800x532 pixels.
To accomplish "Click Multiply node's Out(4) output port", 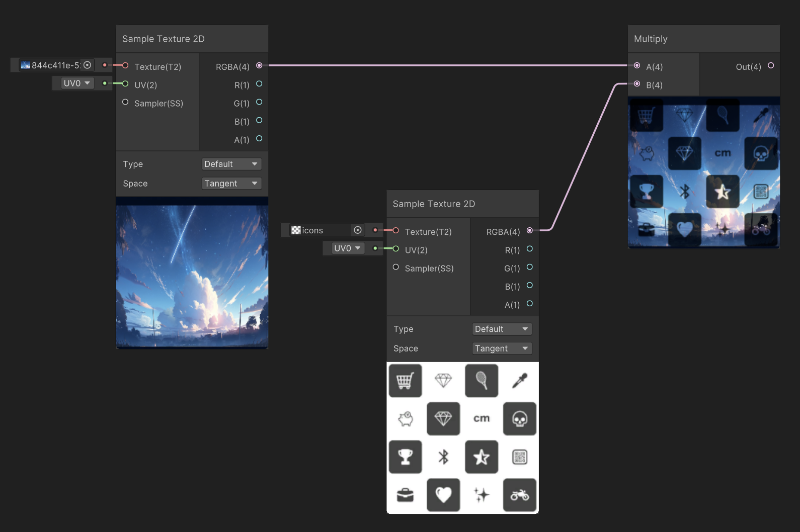I will click(x=771, y=65).
